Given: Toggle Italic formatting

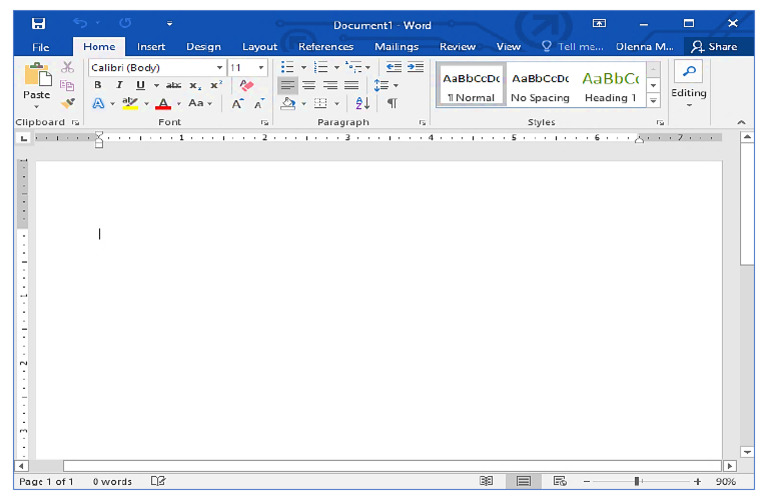Looking at the screenshot, I should point(119,85).
